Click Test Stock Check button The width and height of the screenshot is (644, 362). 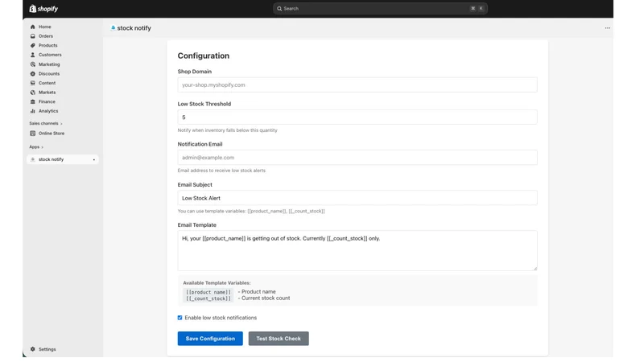[279, 339]
